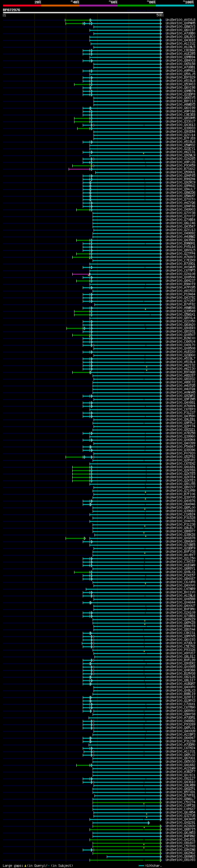The height and width of the screenshot is (868, 197).
Task: Open hit UniRef100_O43590
Action: coord(180,416)
